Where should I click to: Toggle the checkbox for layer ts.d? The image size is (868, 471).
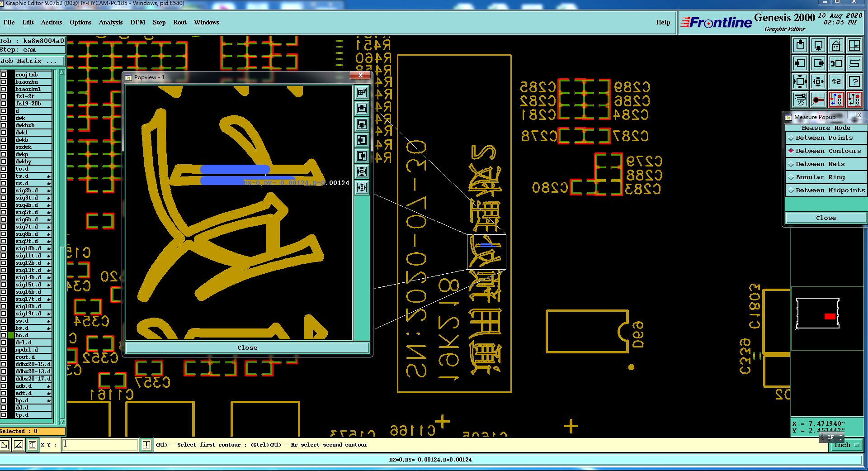pos(4,176)
